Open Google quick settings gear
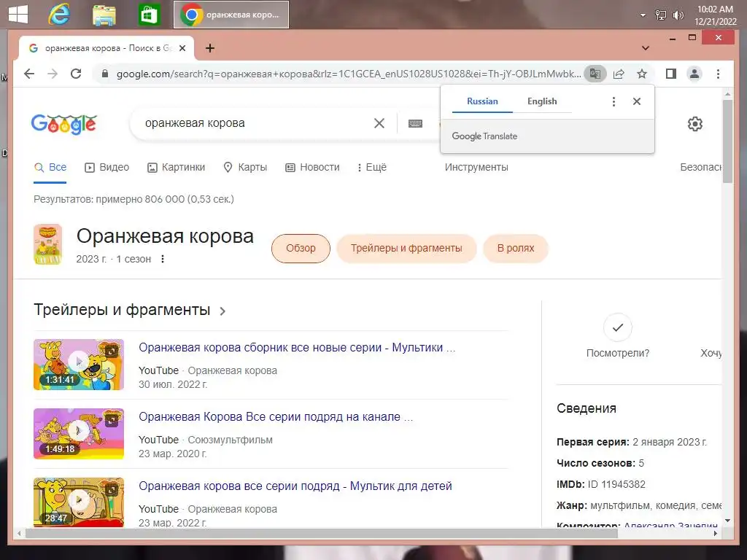This screenshot has width=747, height=560. (695, 124)
